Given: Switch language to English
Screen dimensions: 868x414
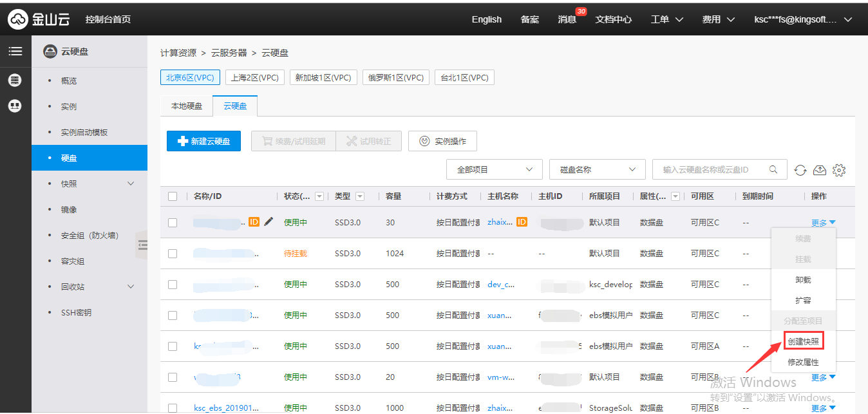Looking at the screenshot, I should 487,19.
